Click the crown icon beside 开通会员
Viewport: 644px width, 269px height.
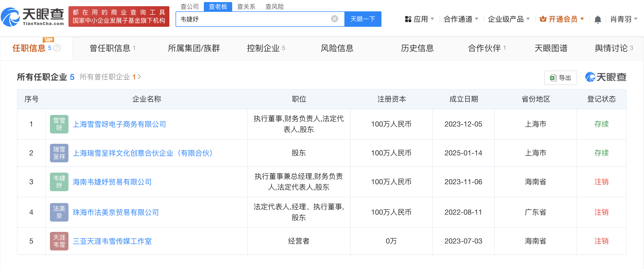point(543,19)
